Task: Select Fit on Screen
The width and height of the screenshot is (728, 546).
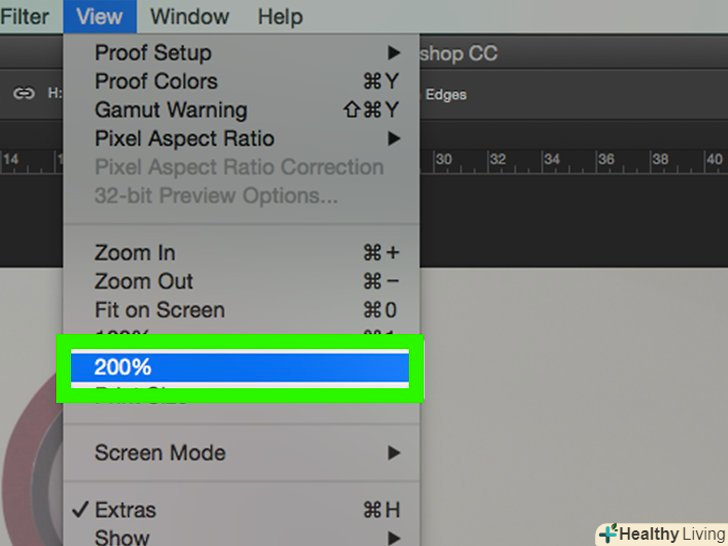Action: pos(159,310)
